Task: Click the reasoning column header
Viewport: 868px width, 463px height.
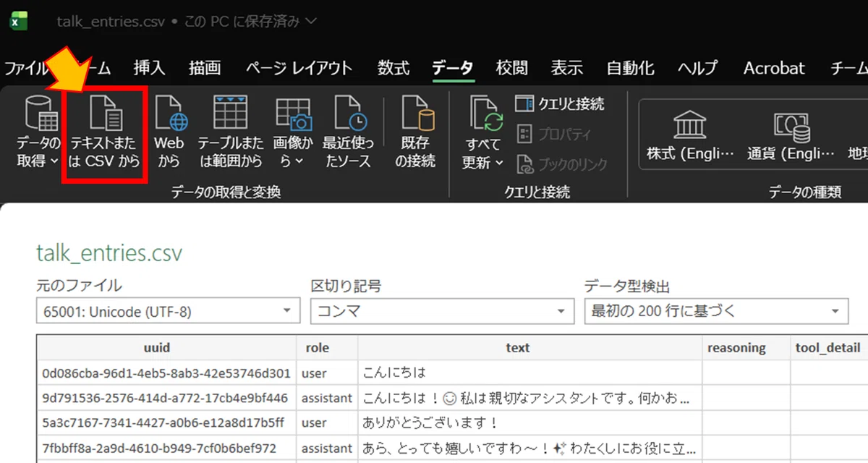Action: 746,348
